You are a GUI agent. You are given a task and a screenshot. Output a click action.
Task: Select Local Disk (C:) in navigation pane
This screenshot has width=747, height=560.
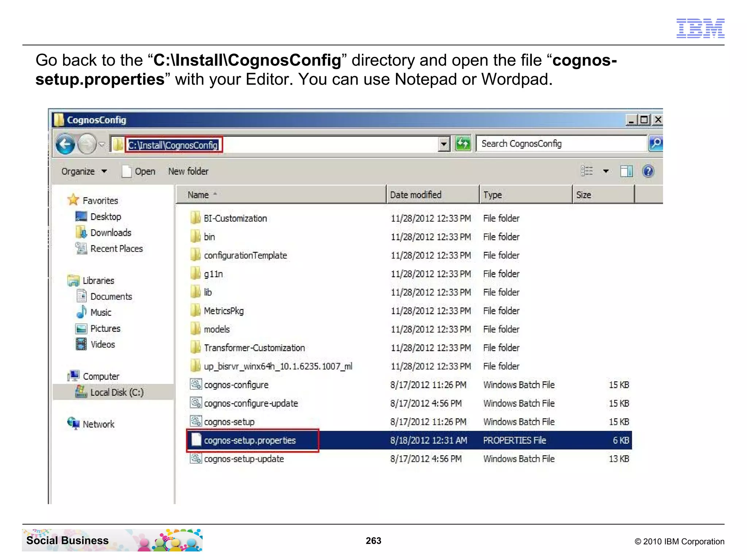pos(117,392)
